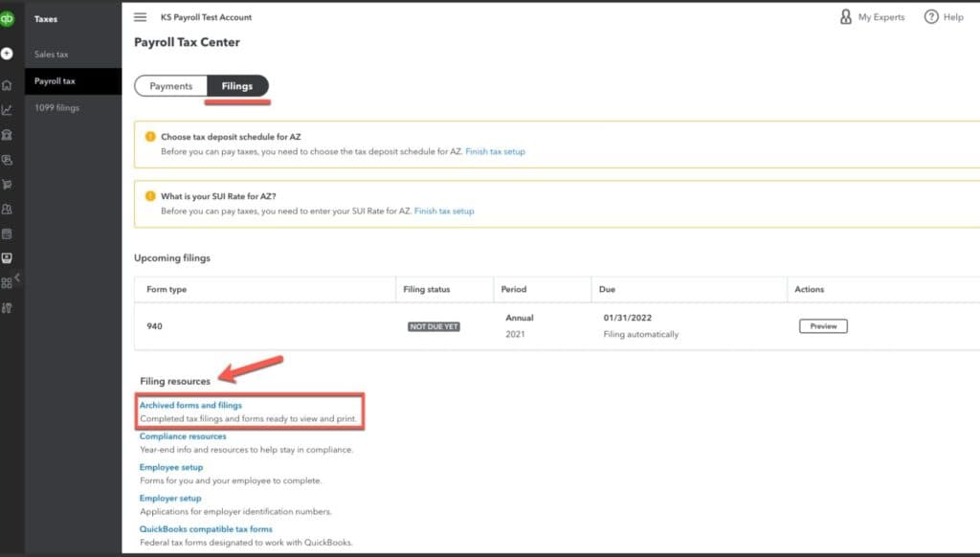Open My Experts person icon
Image resolution: width=980 pixels, height=557 pixels.
(x=846, y=17)
